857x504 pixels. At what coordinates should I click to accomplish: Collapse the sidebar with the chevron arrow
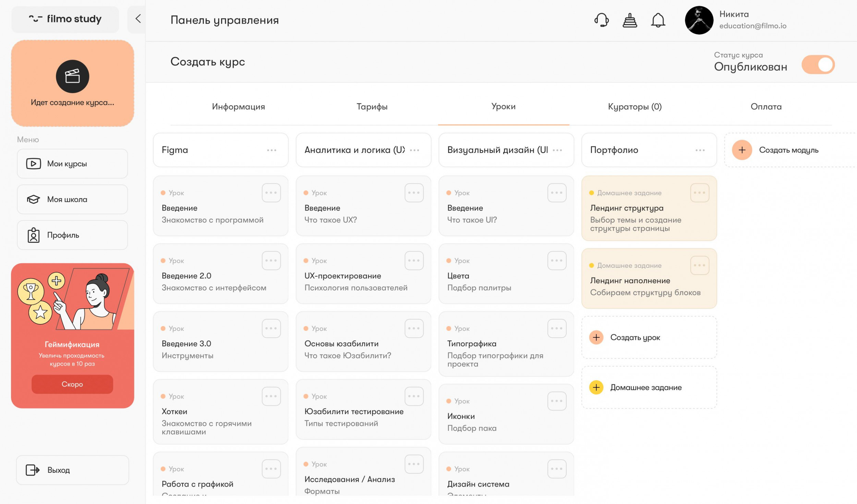[138, 19]
